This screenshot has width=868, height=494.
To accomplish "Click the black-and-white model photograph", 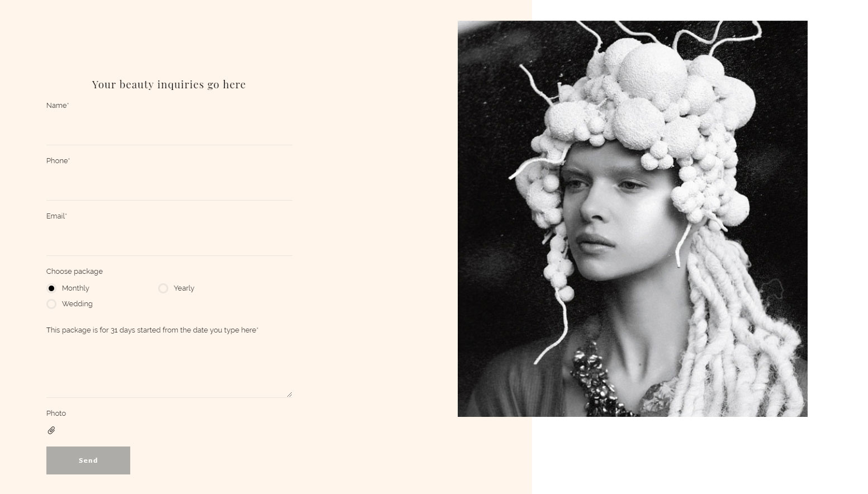I will point(633,218).
